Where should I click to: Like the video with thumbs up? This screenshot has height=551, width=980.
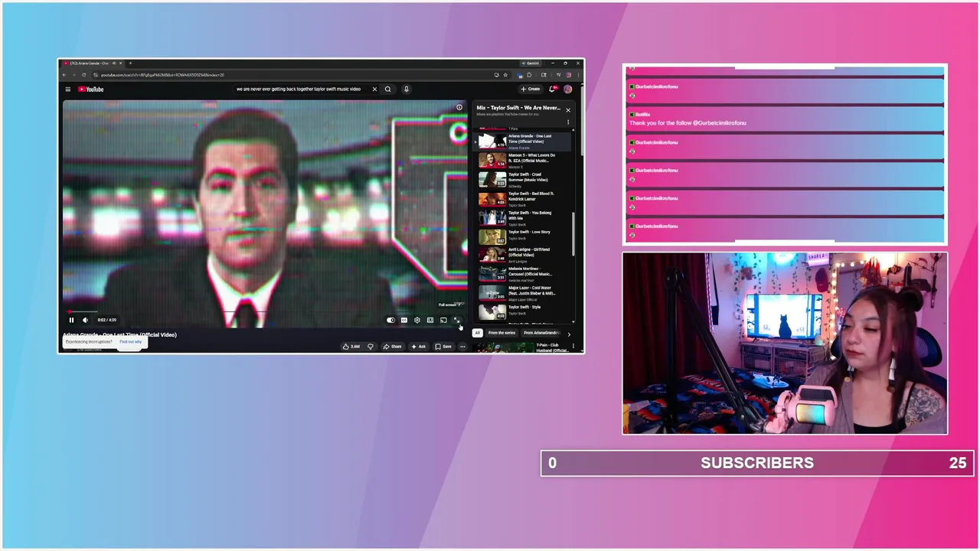coord(351,347)
